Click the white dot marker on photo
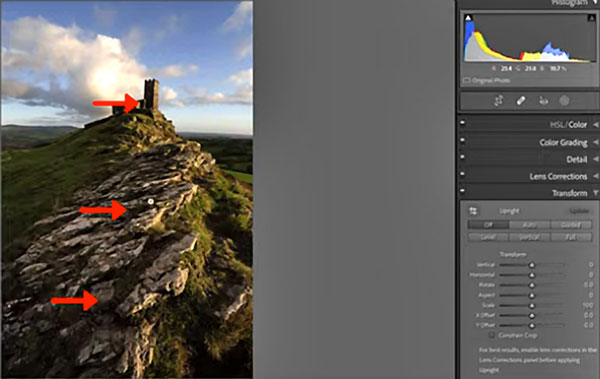The height and width of the screenshot is (379, 600). pos(151,201)
